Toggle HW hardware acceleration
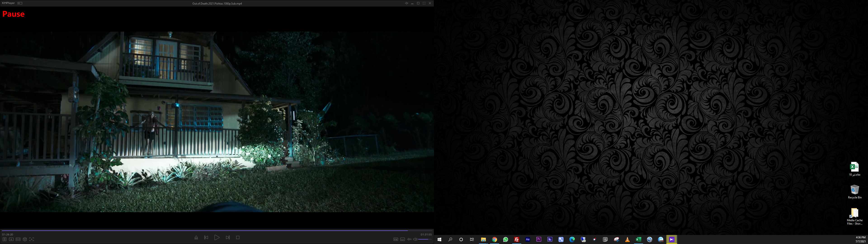This screenshot has height=244, width=868. pos(396,239)
